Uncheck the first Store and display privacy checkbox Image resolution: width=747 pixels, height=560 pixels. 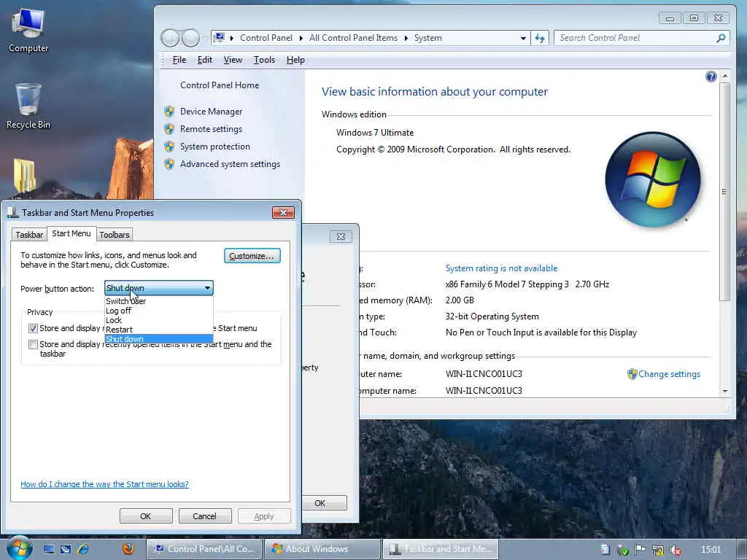click(x=33, y=328)
